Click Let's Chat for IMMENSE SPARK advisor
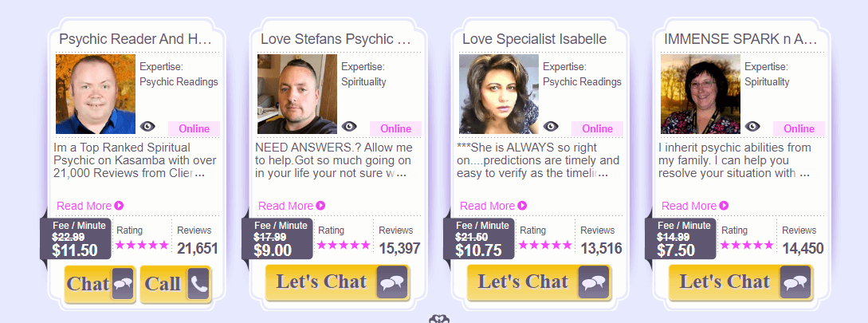868x323 pixels. pyautogui.click(x=740, y=282)
